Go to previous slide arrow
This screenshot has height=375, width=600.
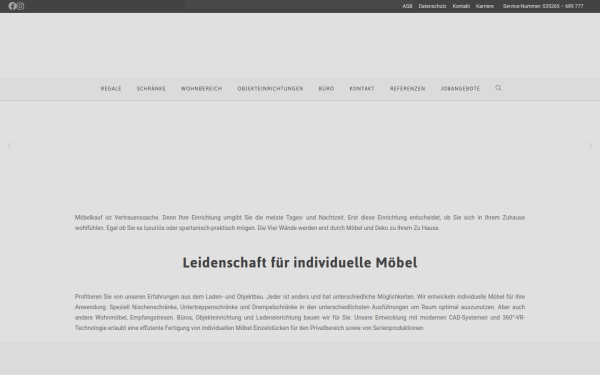click(10, 147)
